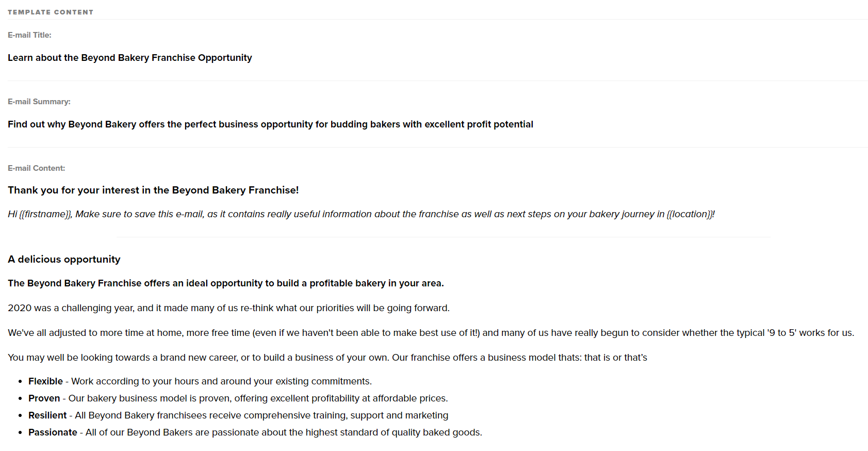
Task: Click the 'Find out why Beyond Bakery' summary text
Action: tap(270, 124)
